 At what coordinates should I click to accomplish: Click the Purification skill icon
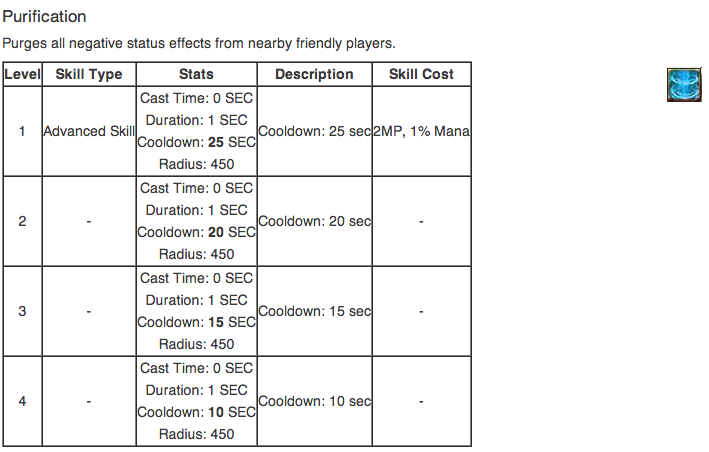tap(686, 84)
